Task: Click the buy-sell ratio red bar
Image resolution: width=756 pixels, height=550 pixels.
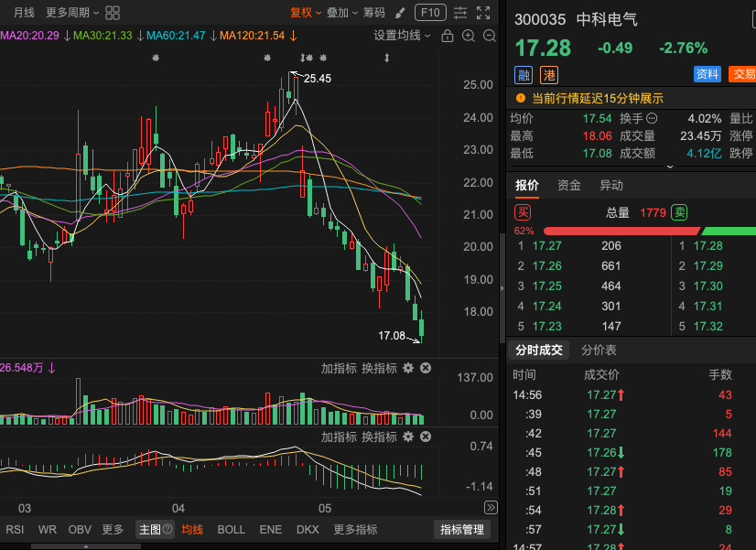Action: [621, 231]
